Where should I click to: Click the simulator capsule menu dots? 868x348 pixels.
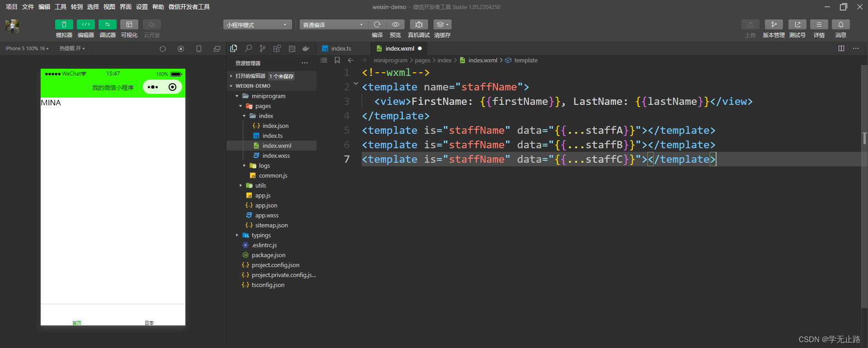153,87
